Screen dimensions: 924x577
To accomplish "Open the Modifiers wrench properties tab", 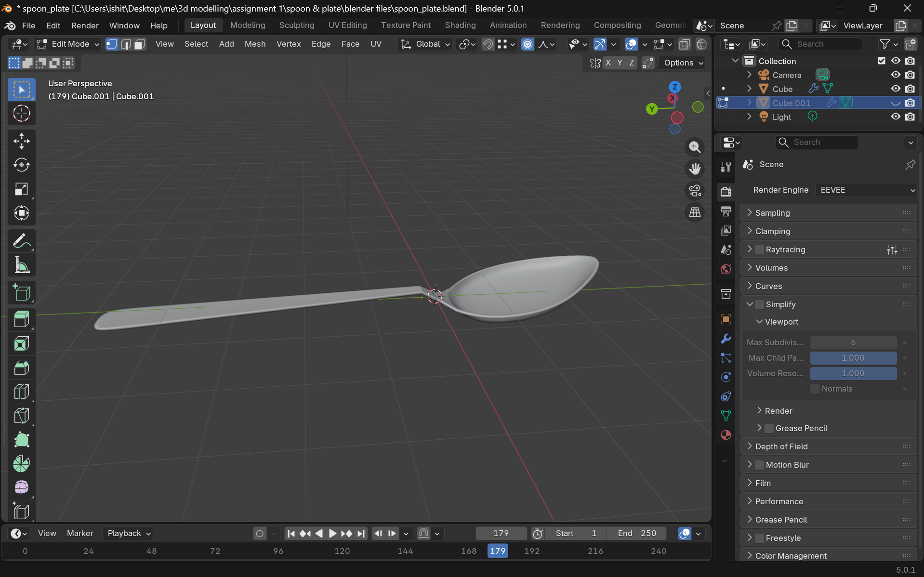I will (x=726, y=339).
